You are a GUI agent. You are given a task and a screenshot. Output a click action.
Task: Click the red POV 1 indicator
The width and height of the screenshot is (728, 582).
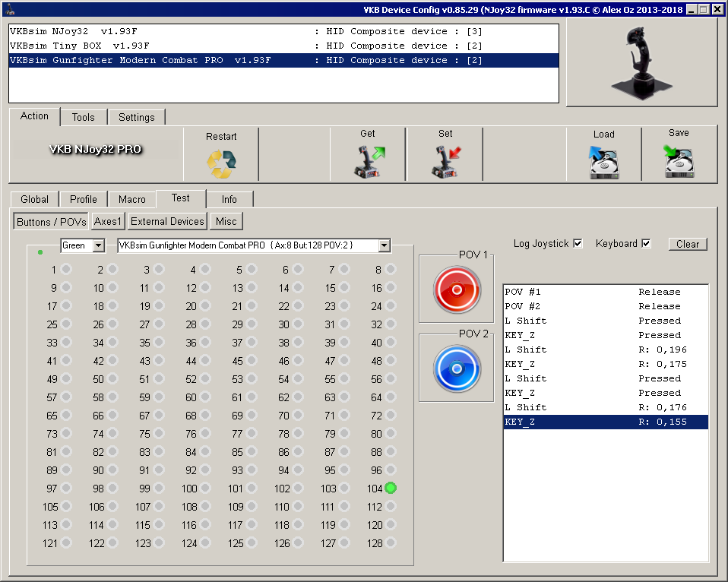coord(457,289)
